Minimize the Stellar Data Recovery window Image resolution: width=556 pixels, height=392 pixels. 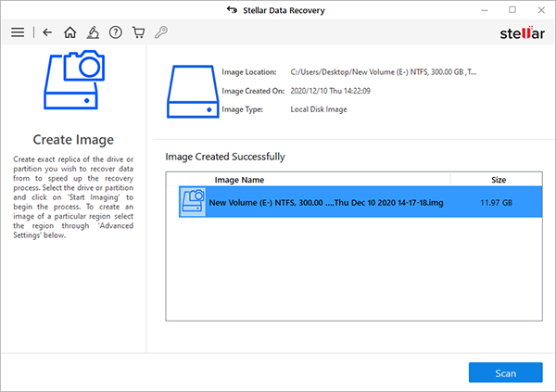pyautogui.click(x=485, y=10)
